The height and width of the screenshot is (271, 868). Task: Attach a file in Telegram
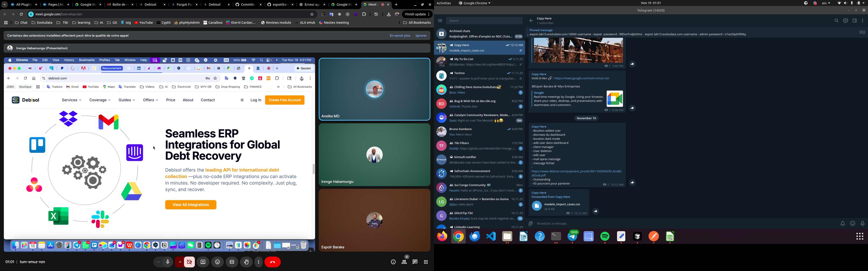point(530,224)
